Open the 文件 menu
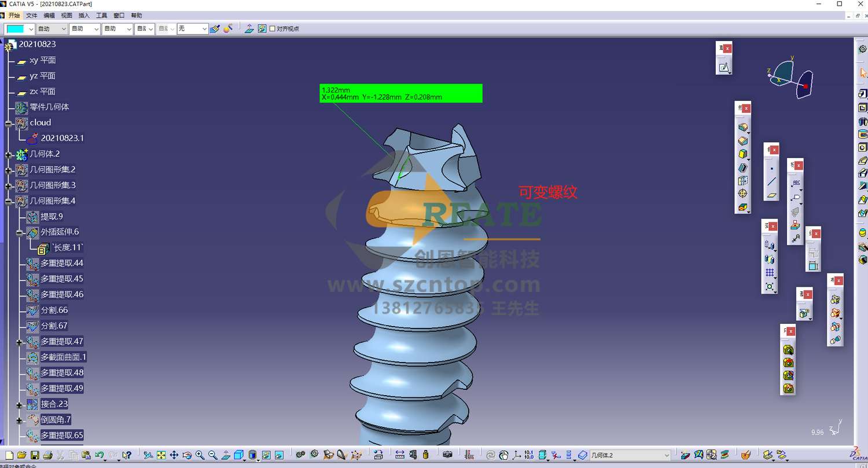 click(x=32, y=16)
